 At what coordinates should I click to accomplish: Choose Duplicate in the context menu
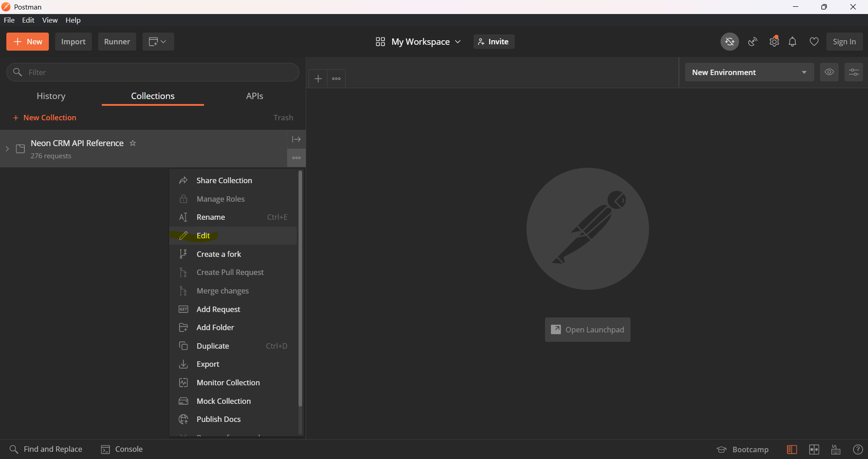point(233,346)
